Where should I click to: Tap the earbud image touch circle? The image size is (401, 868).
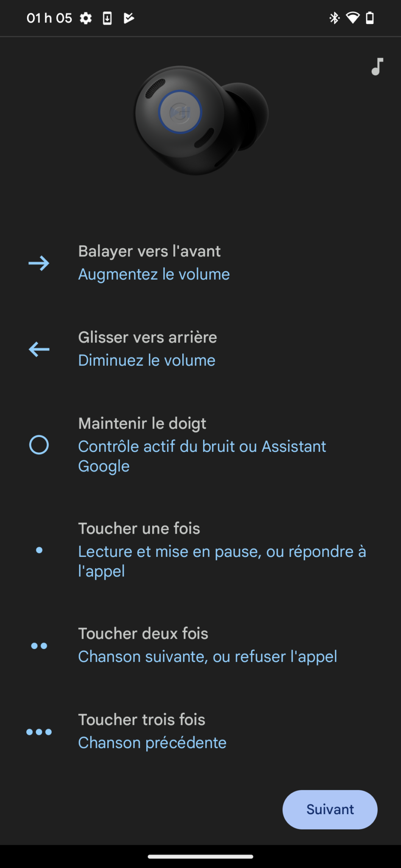pyautogui.click(x=180, y=112)
